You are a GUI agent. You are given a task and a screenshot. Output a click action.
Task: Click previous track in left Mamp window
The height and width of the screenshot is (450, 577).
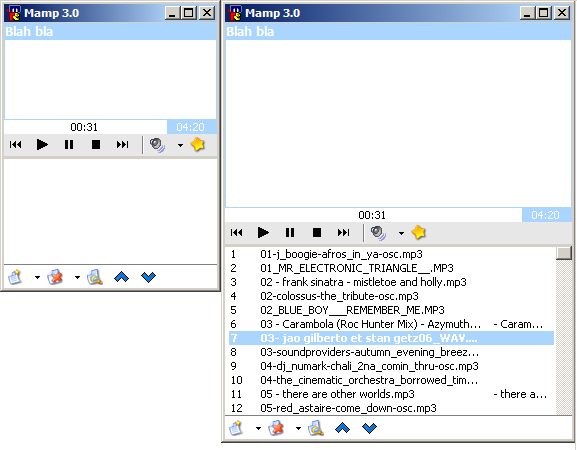click(x=15, y=145)
